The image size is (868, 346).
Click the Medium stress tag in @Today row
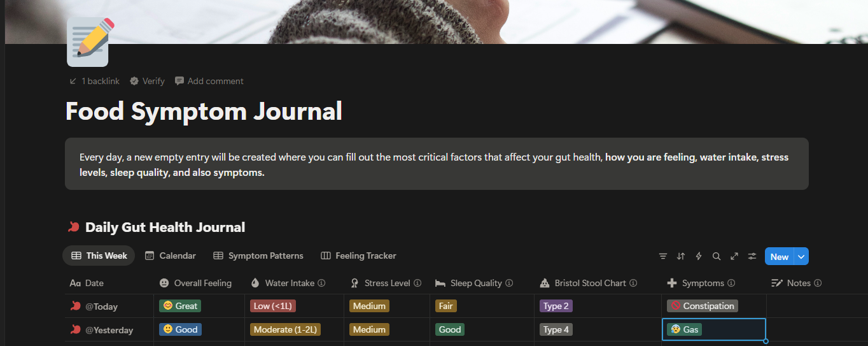pos(369,306)
